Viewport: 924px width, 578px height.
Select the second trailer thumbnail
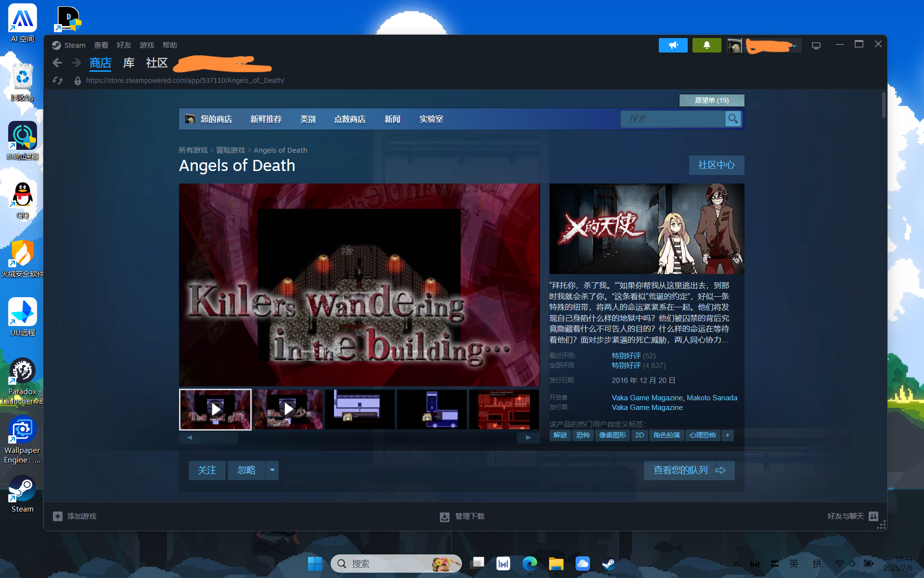coord(288,409)
